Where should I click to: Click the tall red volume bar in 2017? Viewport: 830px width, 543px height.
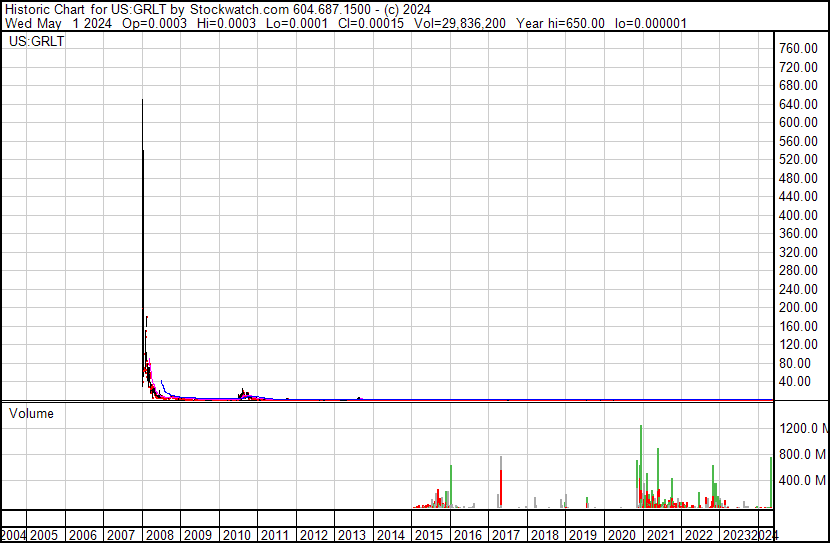tap(501, 487)
